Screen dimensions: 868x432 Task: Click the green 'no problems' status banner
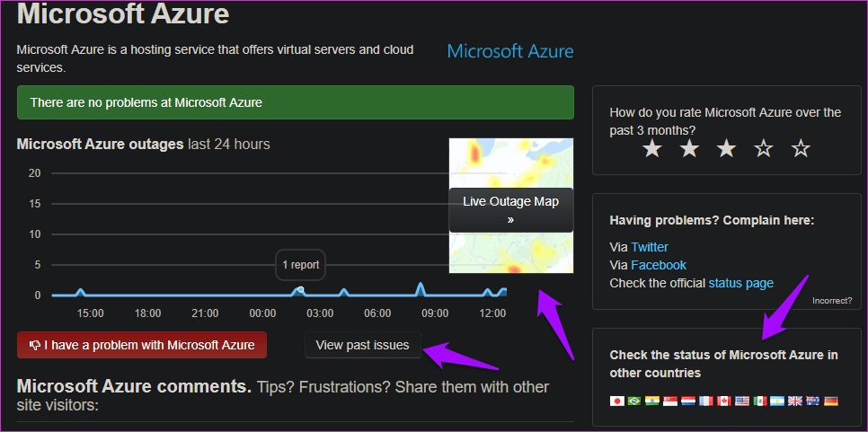[296, 102]
